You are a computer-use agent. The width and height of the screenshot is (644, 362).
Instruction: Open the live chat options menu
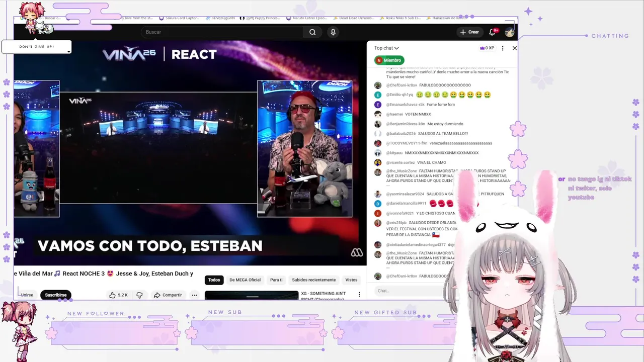502,48
